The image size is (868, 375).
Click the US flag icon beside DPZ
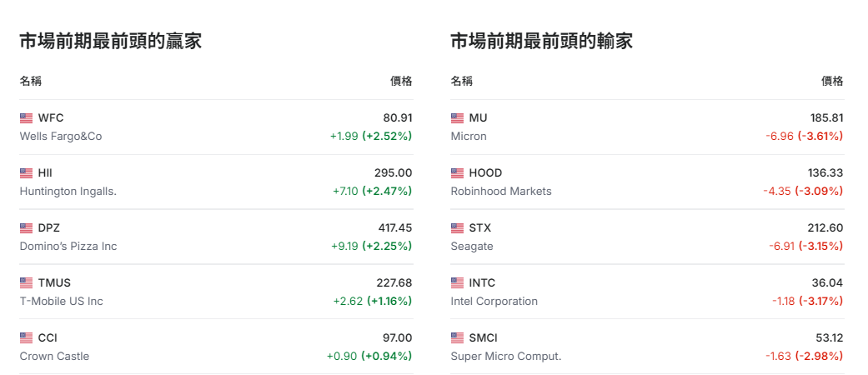pyautogui.click(x=26, y=228)
